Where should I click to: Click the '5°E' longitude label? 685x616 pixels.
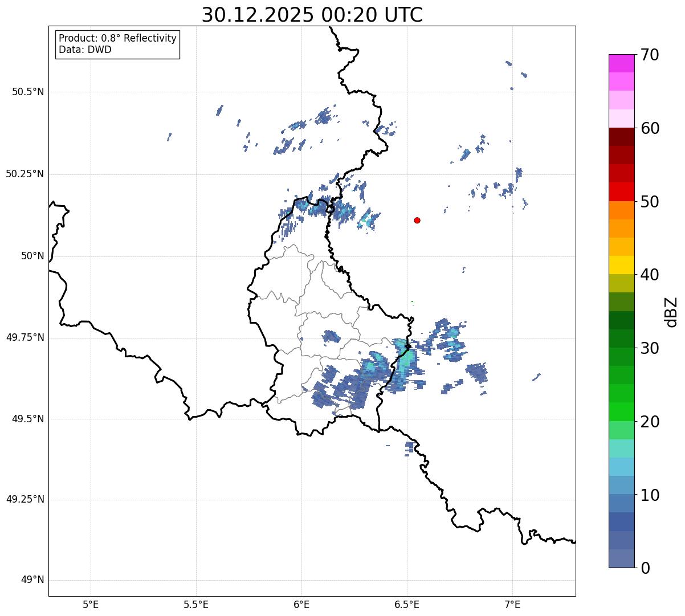point(91,605)
